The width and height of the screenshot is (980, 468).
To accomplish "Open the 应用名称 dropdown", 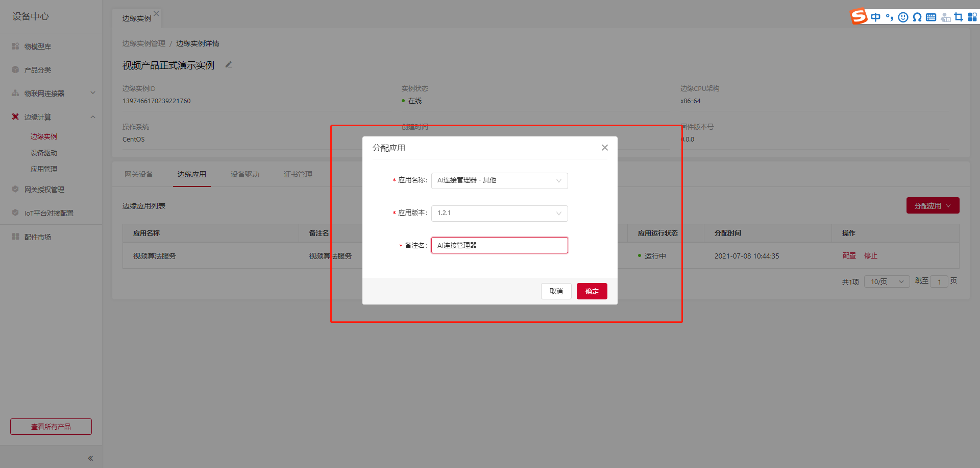I will (499, 180).
